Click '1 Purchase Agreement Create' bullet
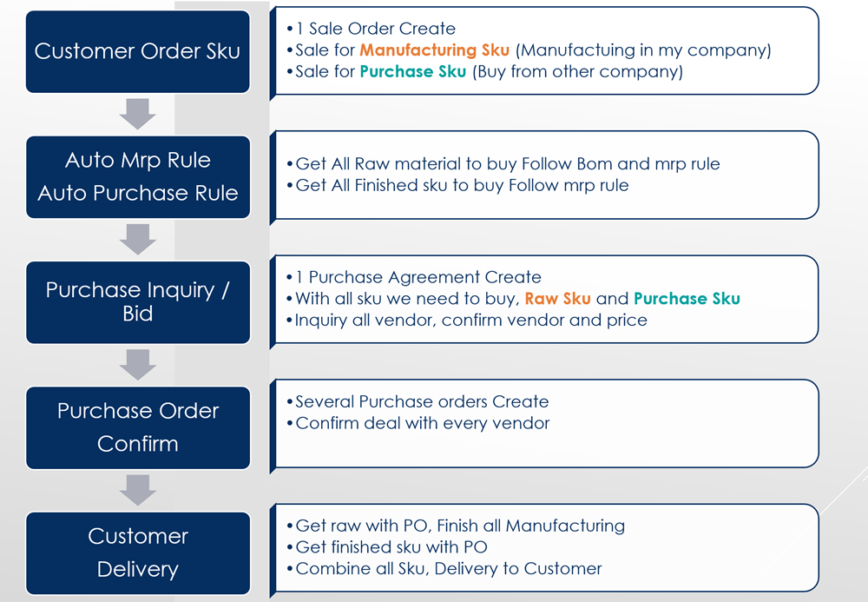The height and width of the screenshot is (602, 868). pyautogui.click(x=414, y=277)
